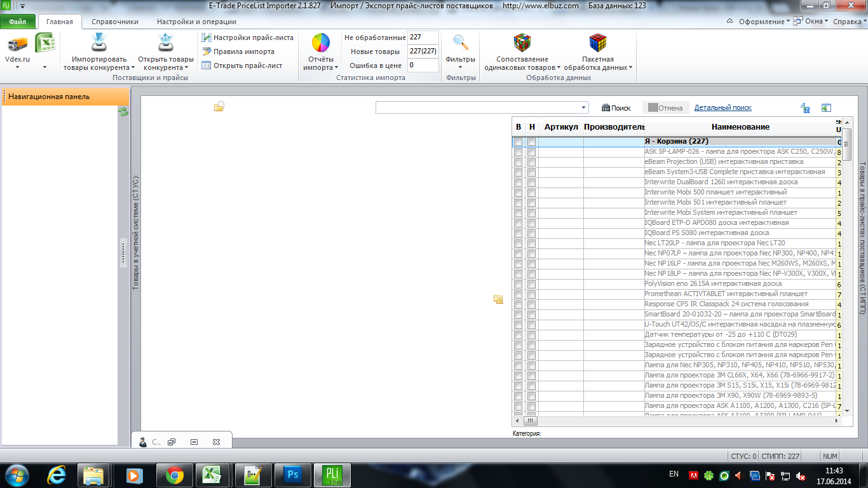Refresh the Навигационная панель with the green arrows icon

[123, 112]
